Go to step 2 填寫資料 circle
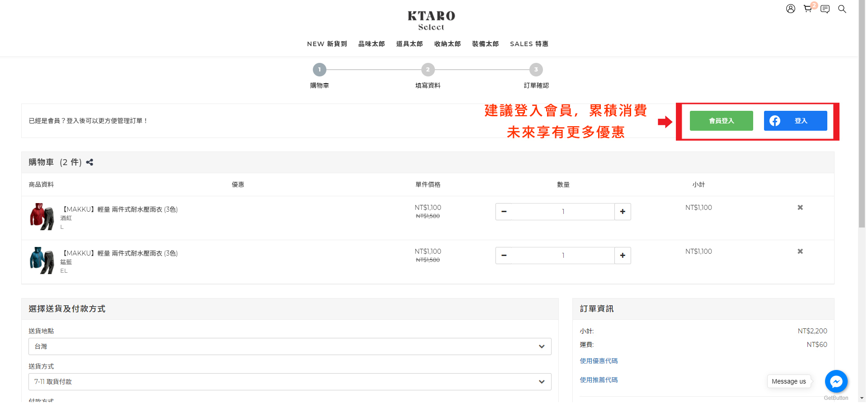 click(428, 70)
